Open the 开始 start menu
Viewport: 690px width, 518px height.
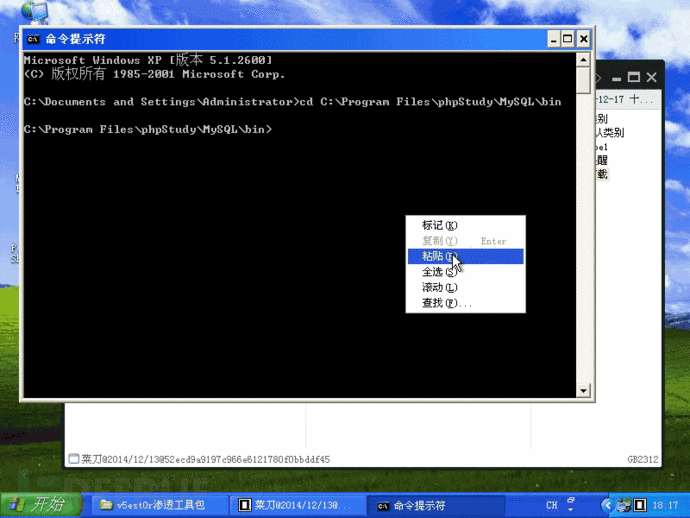(x=41, y=504)
